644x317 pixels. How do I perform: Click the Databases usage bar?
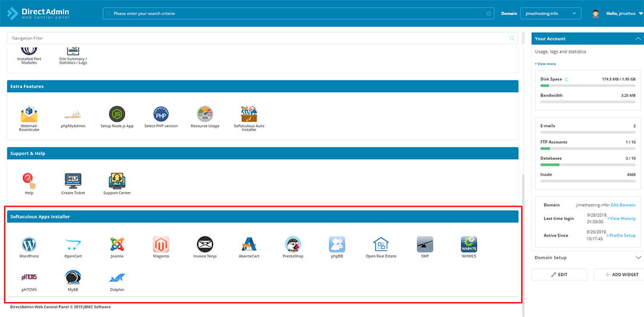[588, 164]
